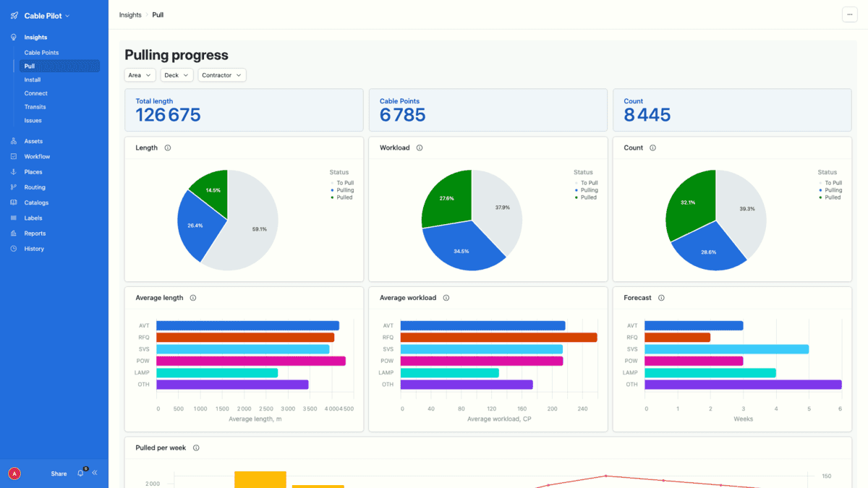Click info icon beside Forecast title
The image size is (868, 488).
pos(661,298)
